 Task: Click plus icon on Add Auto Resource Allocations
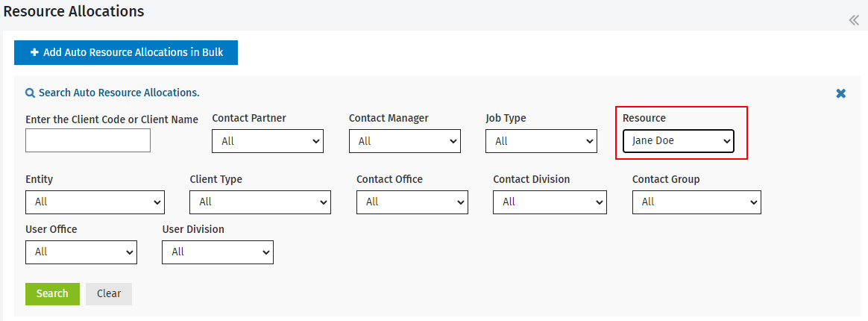pos(34,52)
